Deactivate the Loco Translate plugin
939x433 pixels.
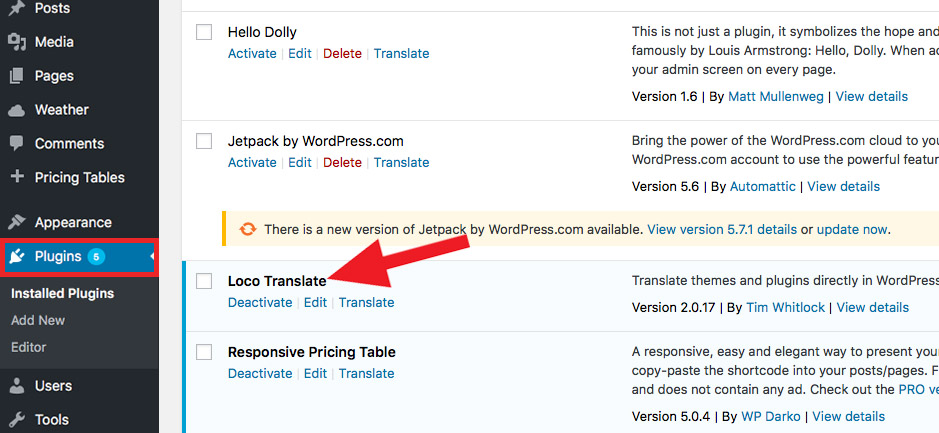tap(260, 302)
